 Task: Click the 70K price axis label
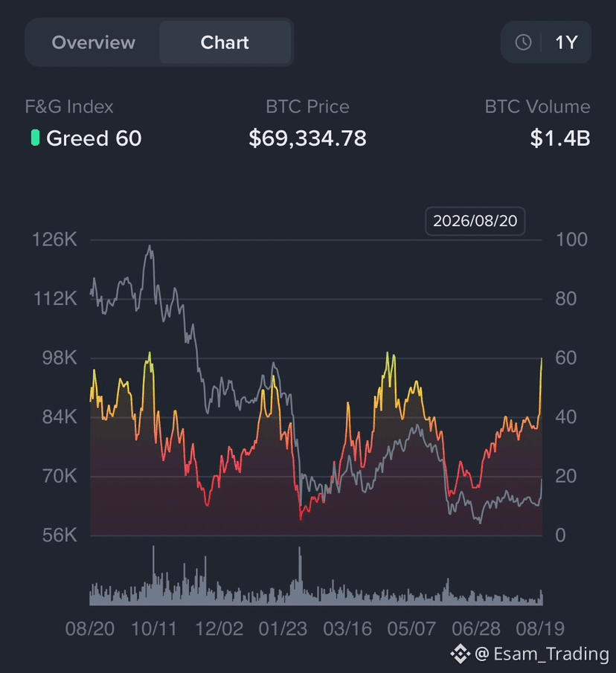coord(60,476)
